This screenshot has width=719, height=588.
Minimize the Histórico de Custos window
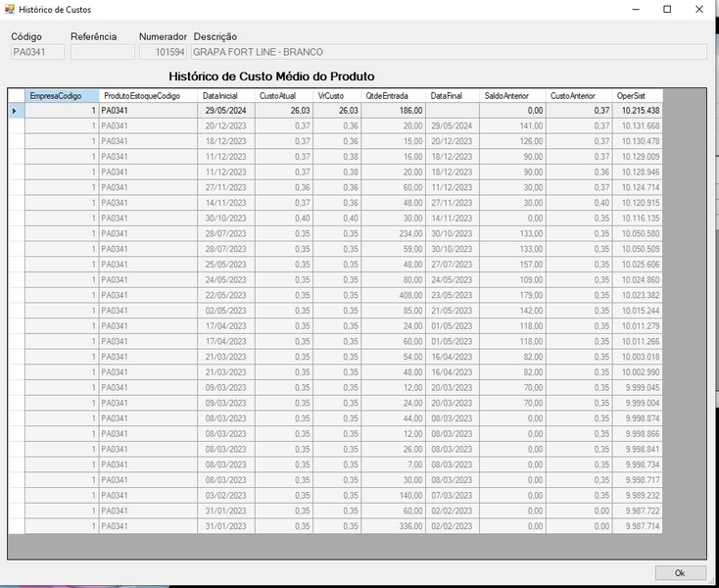coord(636,9)
